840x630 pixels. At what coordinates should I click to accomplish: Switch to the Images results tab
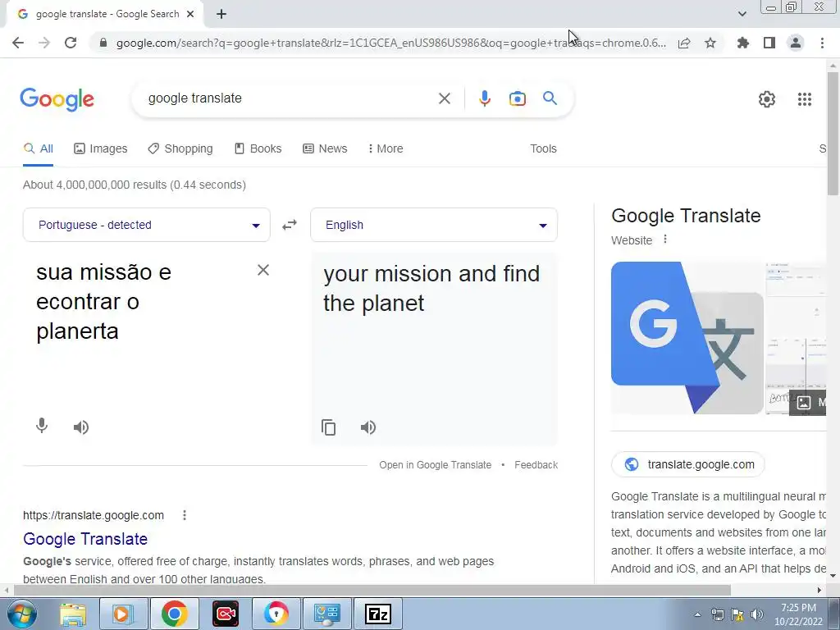[101, 149]
